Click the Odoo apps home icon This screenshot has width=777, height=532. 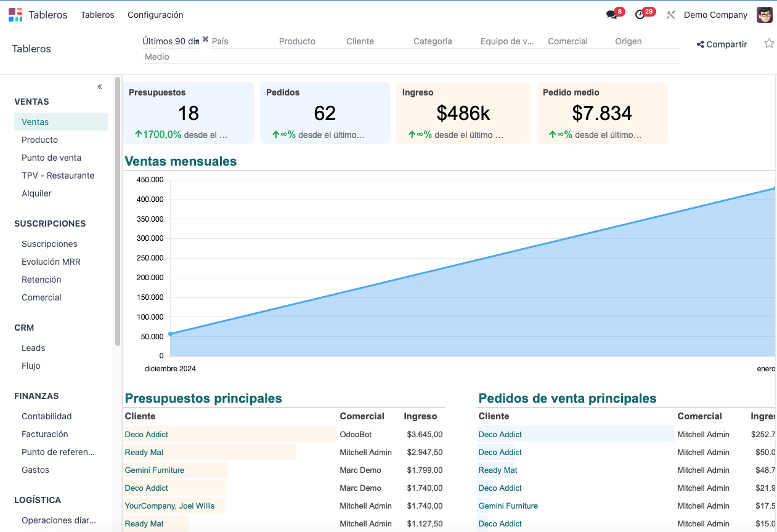(15, 15)
